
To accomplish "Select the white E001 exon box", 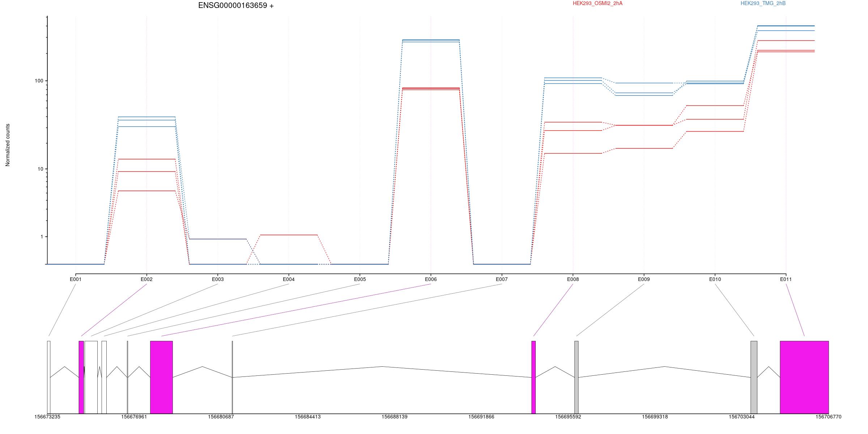I will [x=49, y=377].
